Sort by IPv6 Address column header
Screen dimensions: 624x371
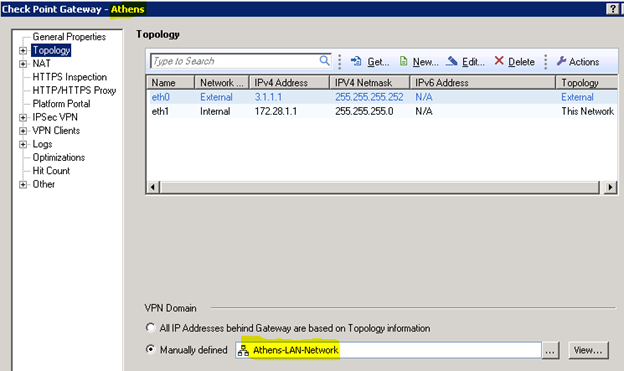[483, 82]
